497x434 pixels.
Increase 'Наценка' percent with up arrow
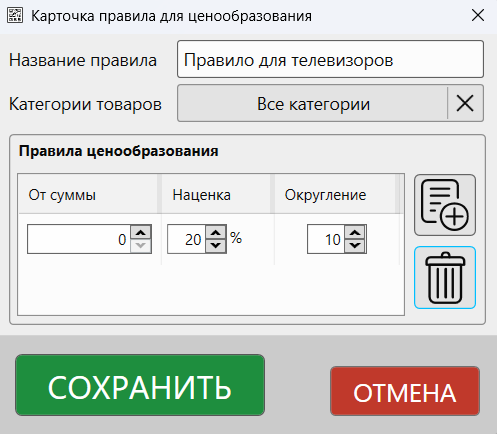pyautogui.click(x=216, y=232)
